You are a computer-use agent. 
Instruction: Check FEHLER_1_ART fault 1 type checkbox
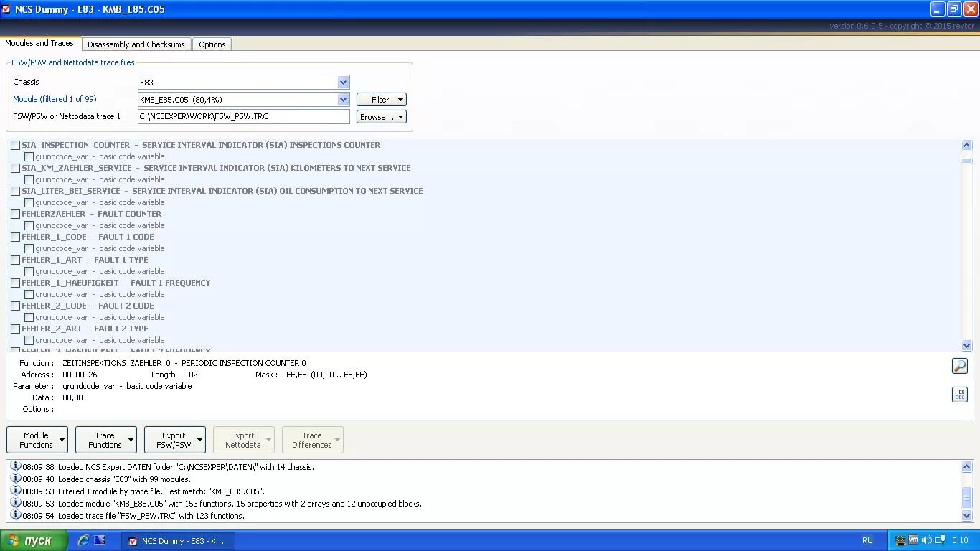(15, 260)
